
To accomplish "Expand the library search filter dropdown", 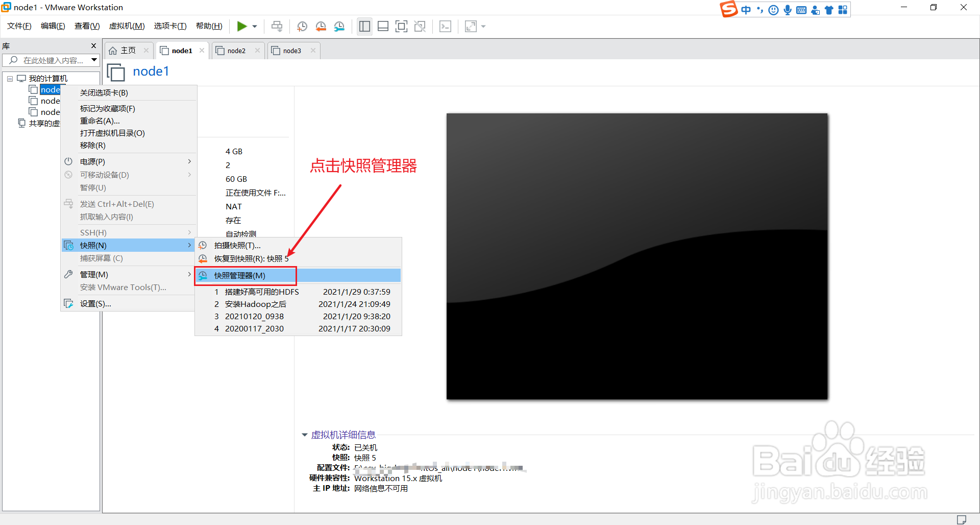I will (x=94, y=60).
